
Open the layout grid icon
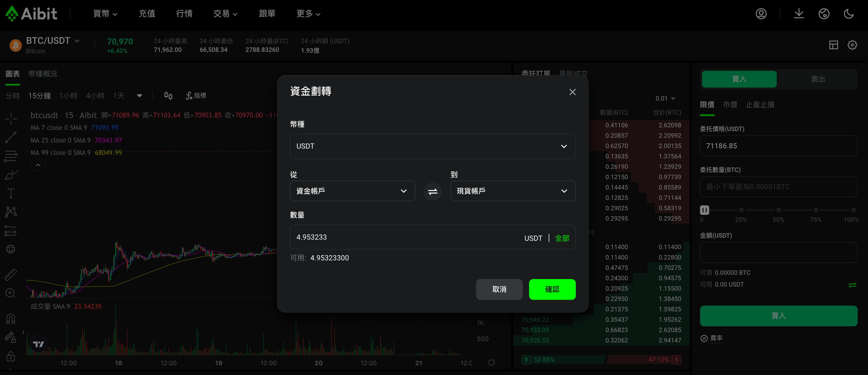coord(833,45)
